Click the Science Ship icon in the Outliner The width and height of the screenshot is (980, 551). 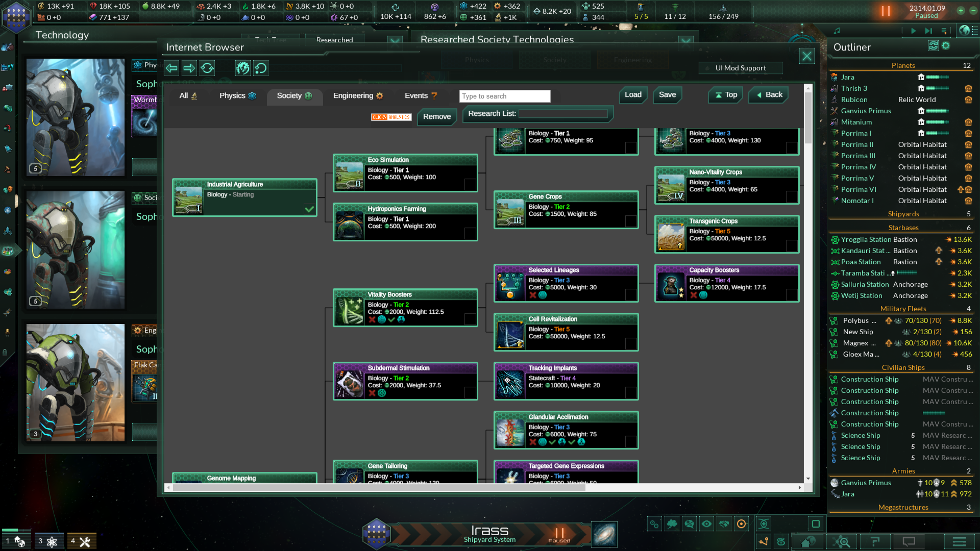(834, 435)
